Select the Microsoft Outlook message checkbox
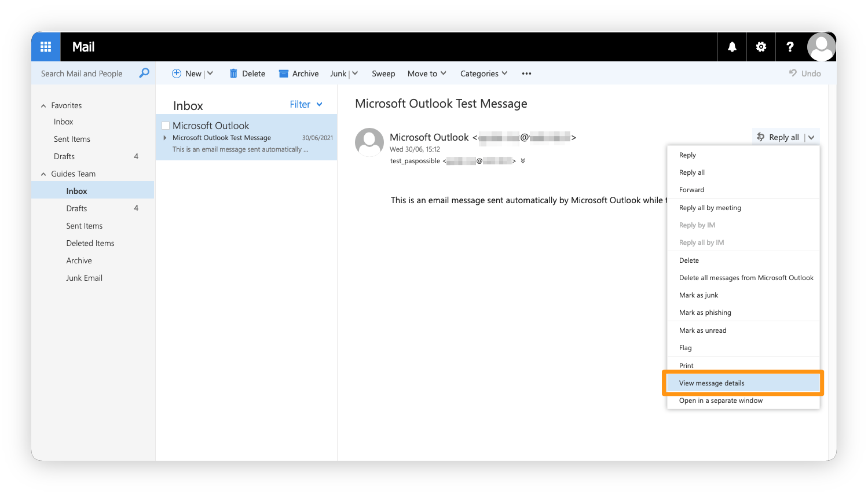This screenshot has height=492, width=868. pyautogui.click(x=166, y=125)
